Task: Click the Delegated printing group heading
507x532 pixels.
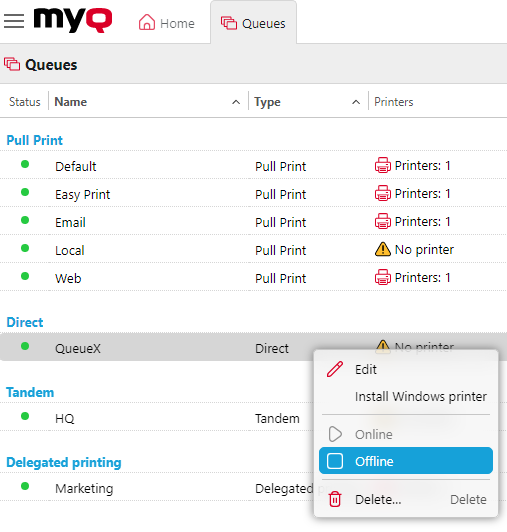Action: (x=64, y=462)
